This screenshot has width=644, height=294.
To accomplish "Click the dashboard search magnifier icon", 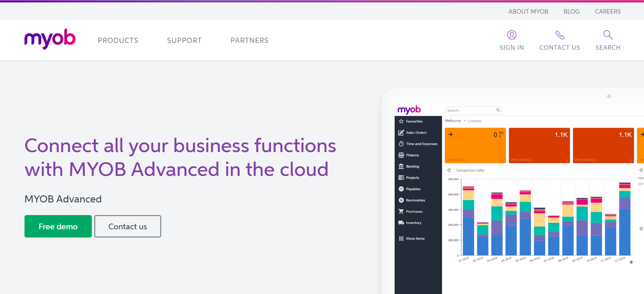I will pyautogui.click(x=498, y=110).
